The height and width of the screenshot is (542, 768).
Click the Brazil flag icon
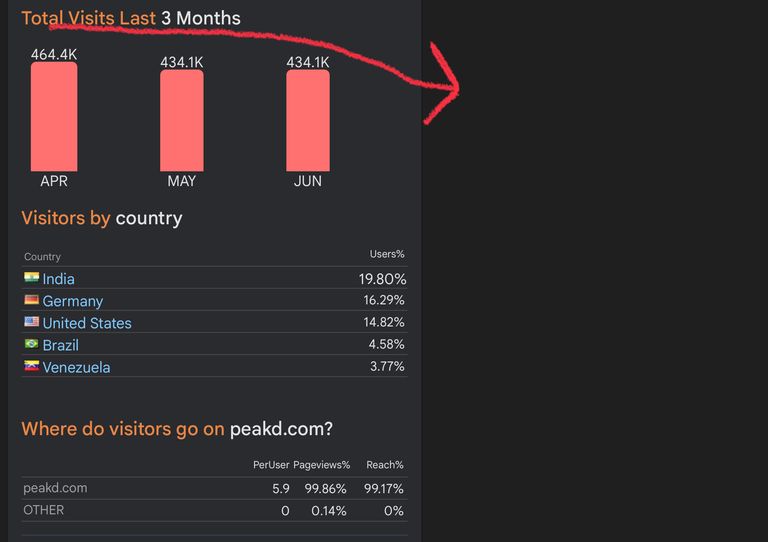(x=31, y=344)
